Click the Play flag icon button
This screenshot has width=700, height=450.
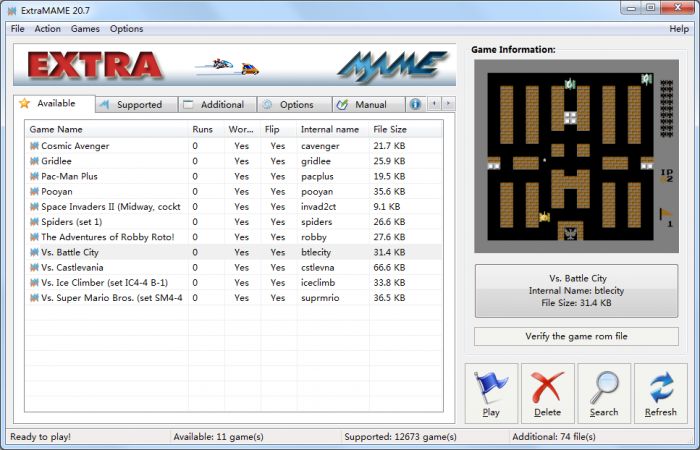click(491, 393)
